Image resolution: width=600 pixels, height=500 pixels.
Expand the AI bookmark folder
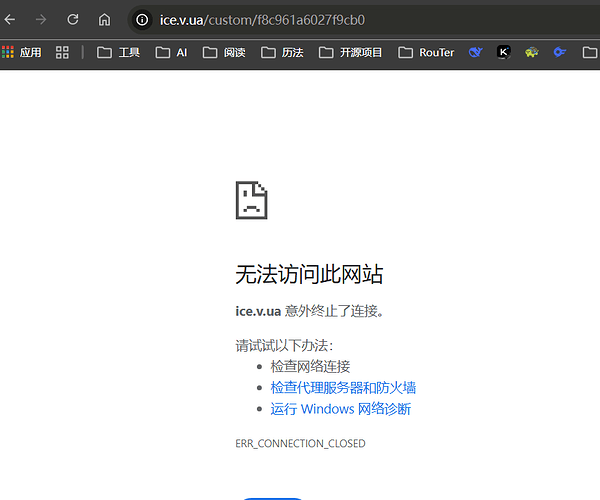pos(171,52)
